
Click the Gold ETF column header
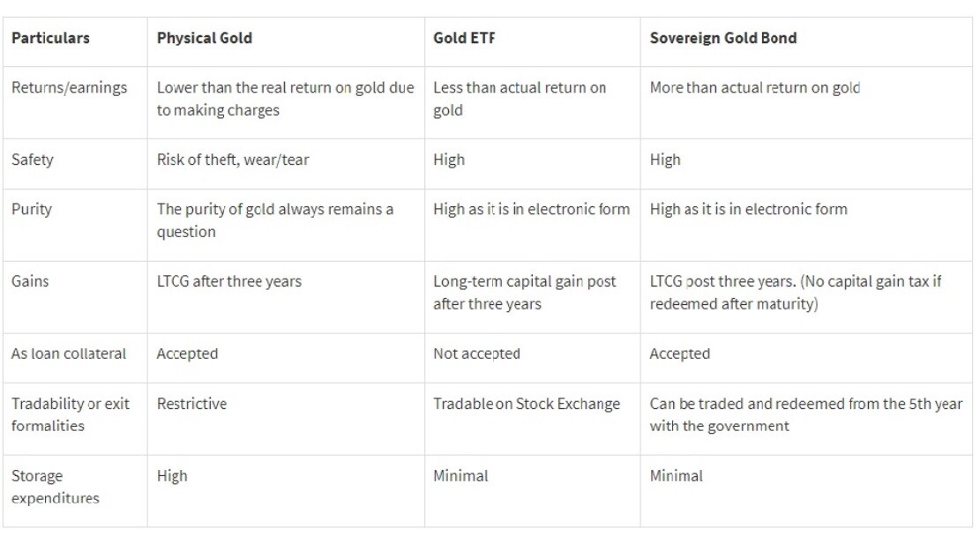click(x=464, y=38)
